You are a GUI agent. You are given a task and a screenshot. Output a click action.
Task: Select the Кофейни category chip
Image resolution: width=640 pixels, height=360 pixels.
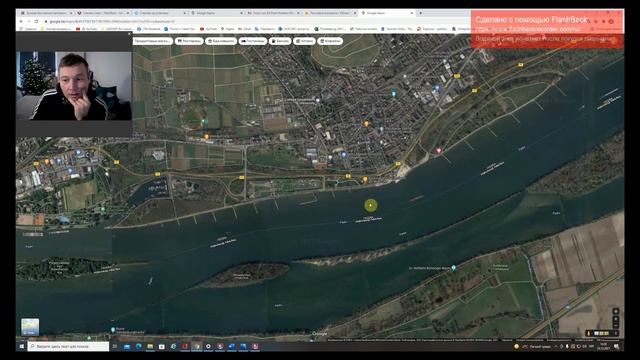tap(330, 41)
